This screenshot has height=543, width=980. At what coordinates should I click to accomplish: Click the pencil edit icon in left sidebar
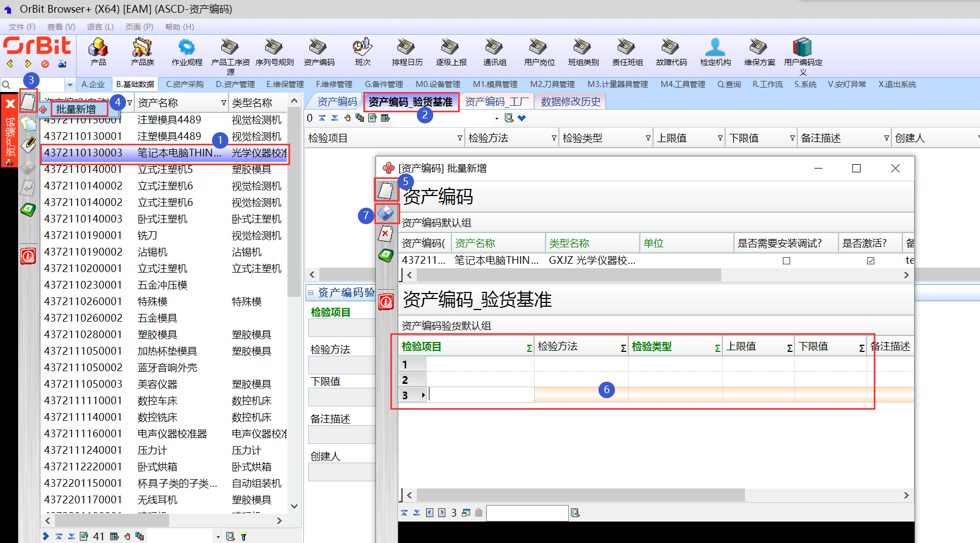[29, 144]
